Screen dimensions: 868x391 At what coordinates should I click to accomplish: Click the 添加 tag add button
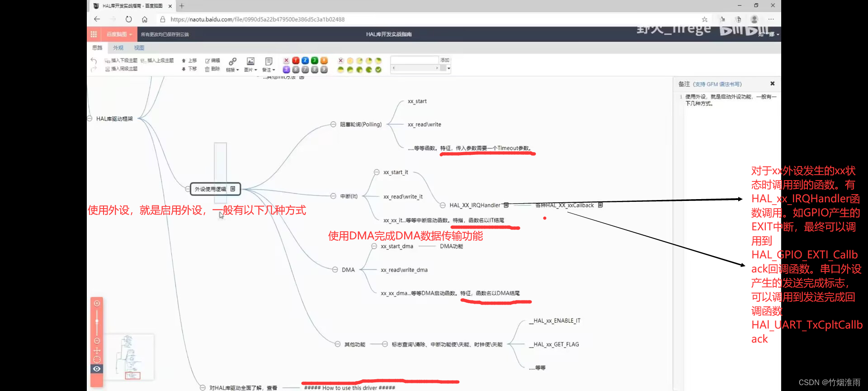pyautogui.click(x=445, y=60)
